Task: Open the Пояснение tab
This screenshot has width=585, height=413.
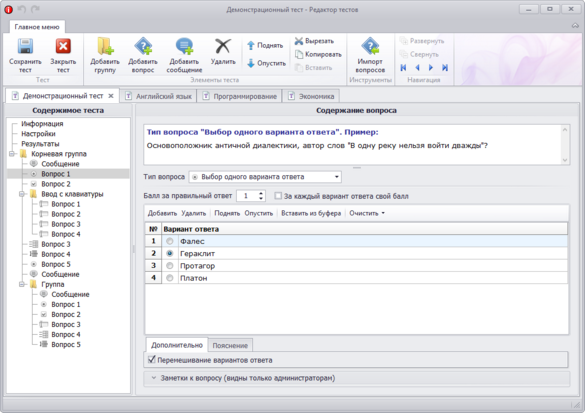Action: 230,345
